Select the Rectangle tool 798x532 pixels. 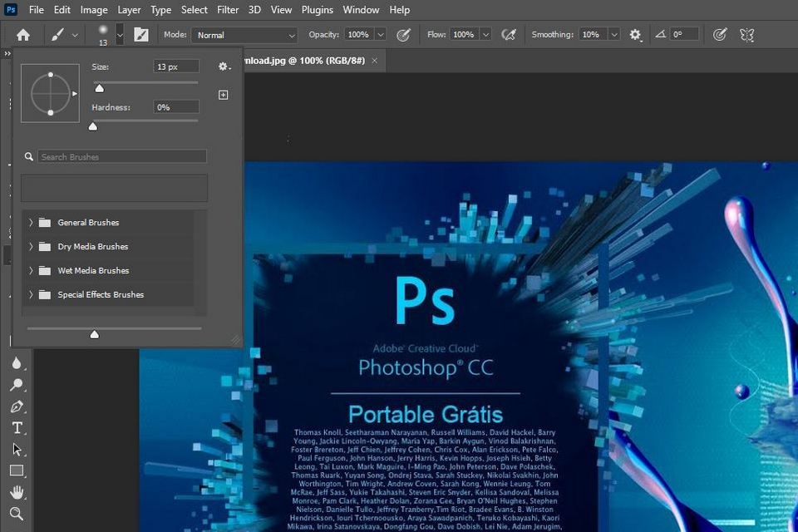[17, 470]
